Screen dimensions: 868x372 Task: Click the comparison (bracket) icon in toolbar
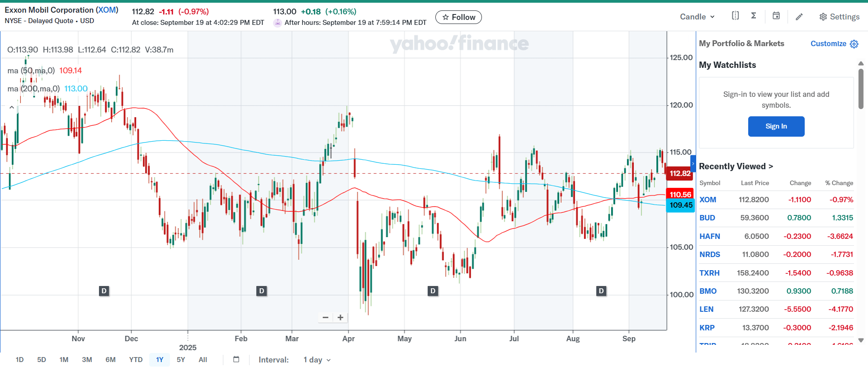point(736,16)
